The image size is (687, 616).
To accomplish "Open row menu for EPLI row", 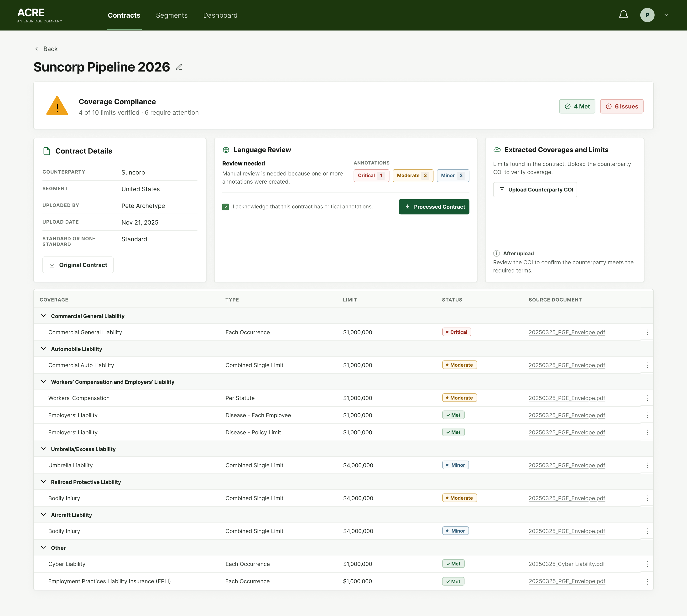I will pos(647,581).
